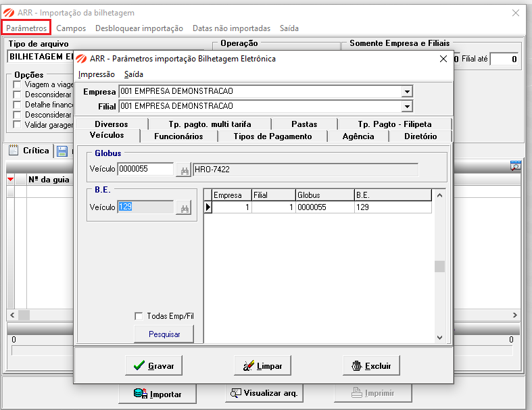Check the first Desconsiderar checkbox under Viagem a viagem
The height and width of the screenshot is (410, 532).
click(x=17, y=95)
